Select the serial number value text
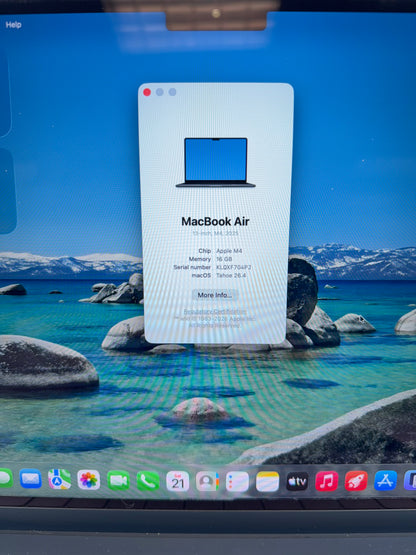Image resolution: width=416 pixels, height=555 pixels. click(233, 267)
